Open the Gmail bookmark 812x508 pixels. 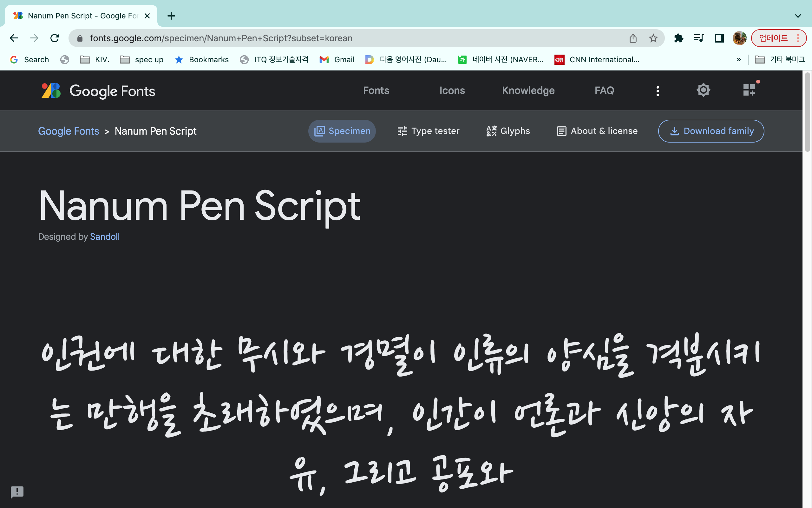(337, 59)
